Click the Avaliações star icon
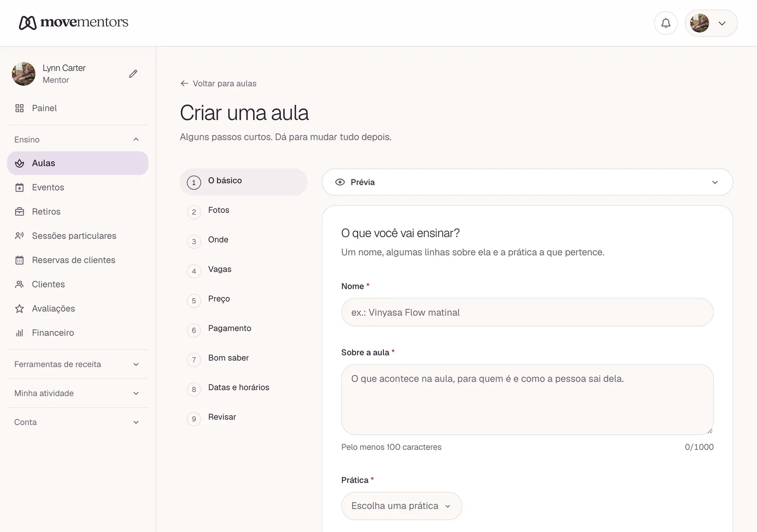 coord(19,309)
